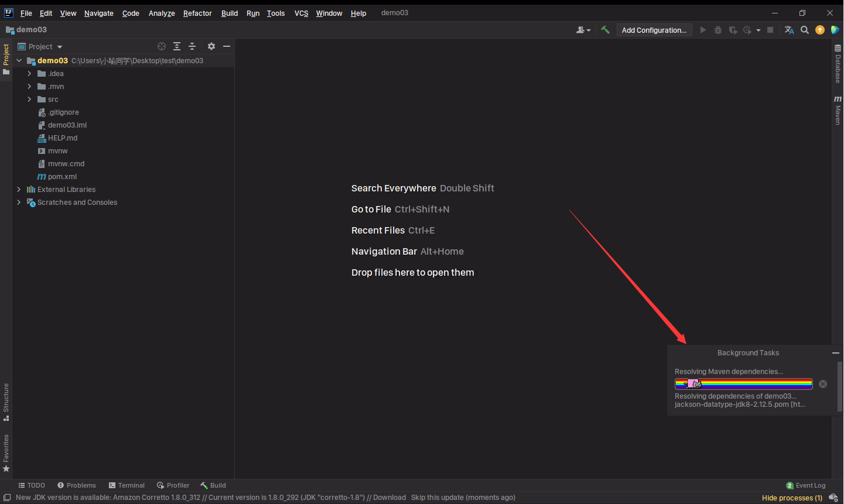Toggle the Favorites tool window tab

pos(6,453)
